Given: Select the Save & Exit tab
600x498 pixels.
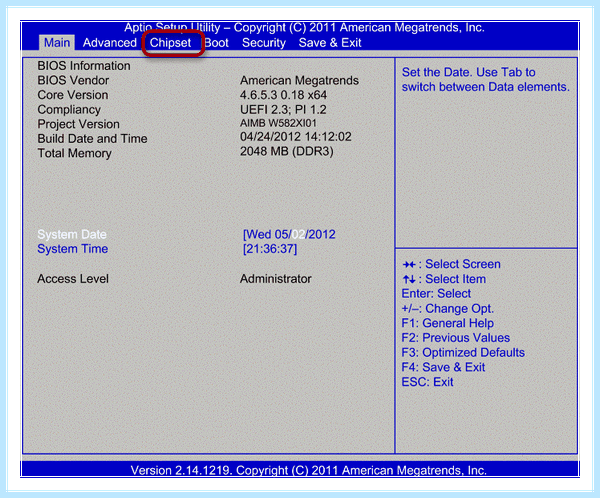Looking at the screenshot, I should (330, 42).
